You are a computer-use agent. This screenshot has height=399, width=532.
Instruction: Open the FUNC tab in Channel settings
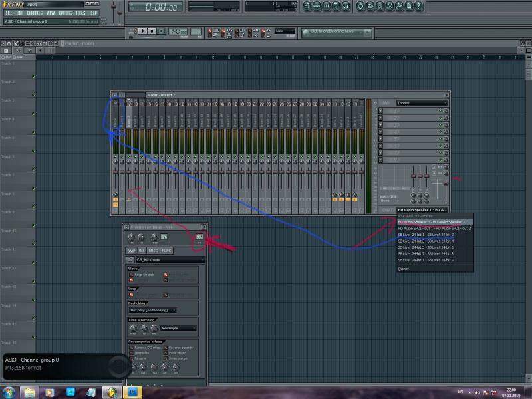[x=166, y=251]
